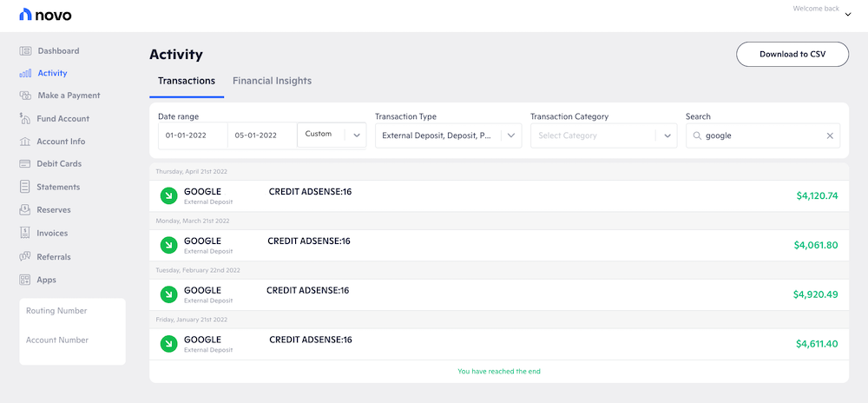
Task: Click the $4,061.80 amount
Action: tap(815, 245)
